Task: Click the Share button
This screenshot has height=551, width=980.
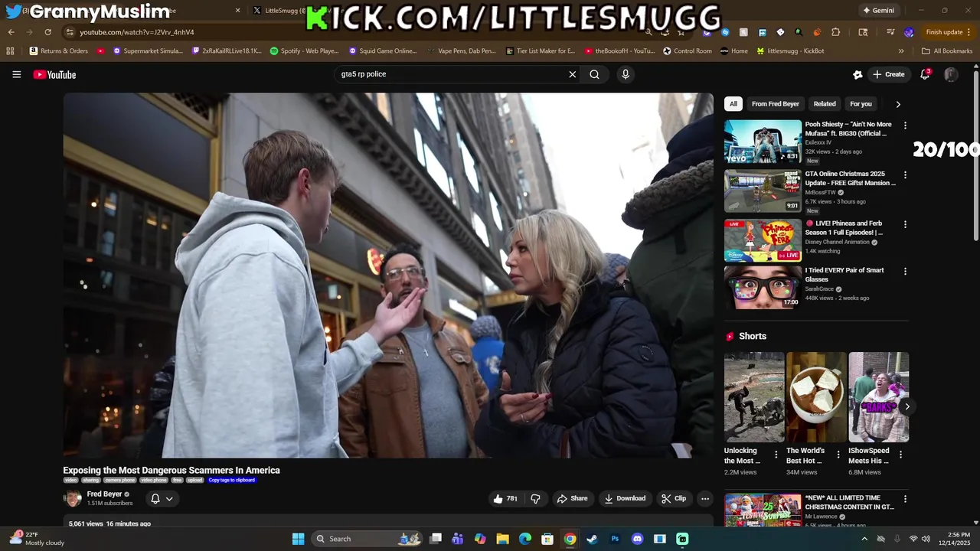Action: click(572, 498)
